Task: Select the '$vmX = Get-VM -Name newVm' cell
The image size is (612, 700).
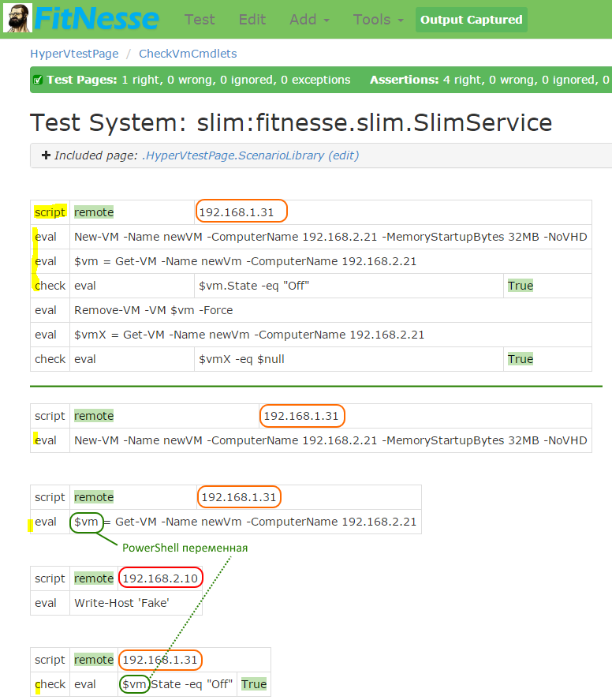Action: pyautogui.click(x=330, y=335)
